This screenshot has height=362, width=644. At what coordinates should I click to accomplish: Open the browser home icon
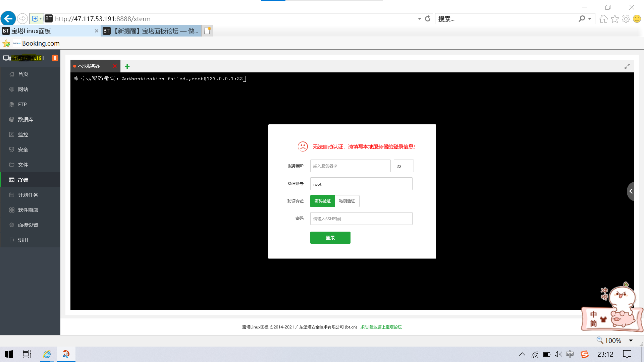point(604,19)
